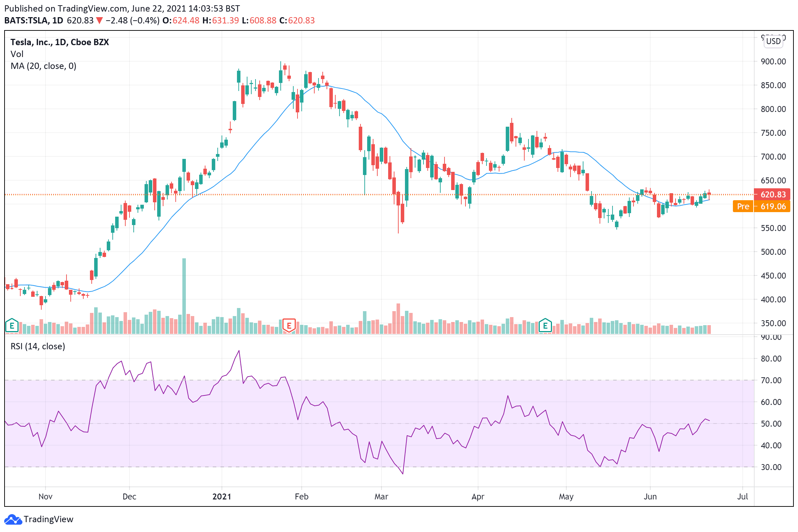Click the RSI 40.00 axis label
This screenshot has width=798, height=532.
tap(771, 446)
